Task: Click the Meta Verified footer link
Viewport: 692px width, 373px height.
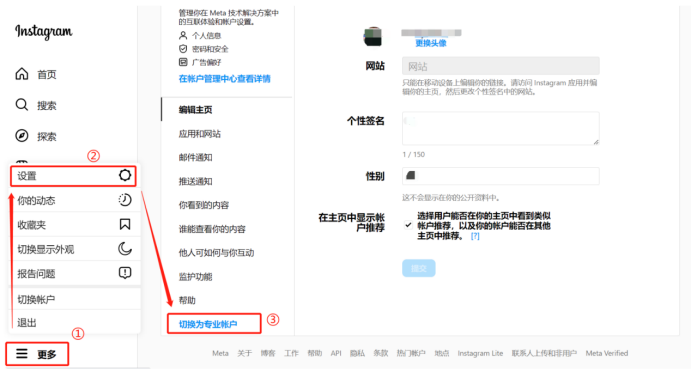Action: [x=607, y=353]
